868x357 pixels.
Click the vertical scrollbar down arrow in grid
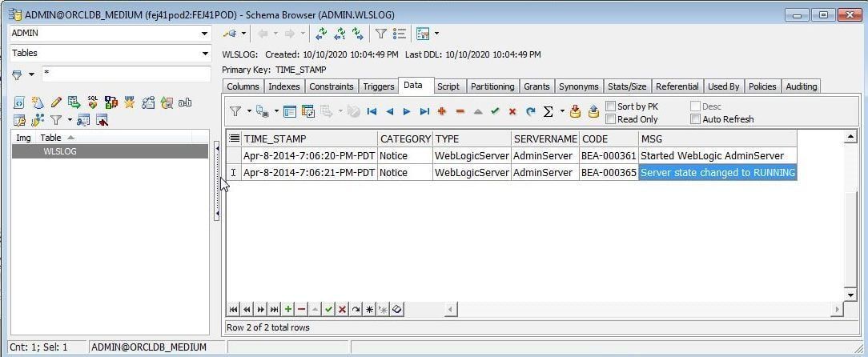click(850, 294)
